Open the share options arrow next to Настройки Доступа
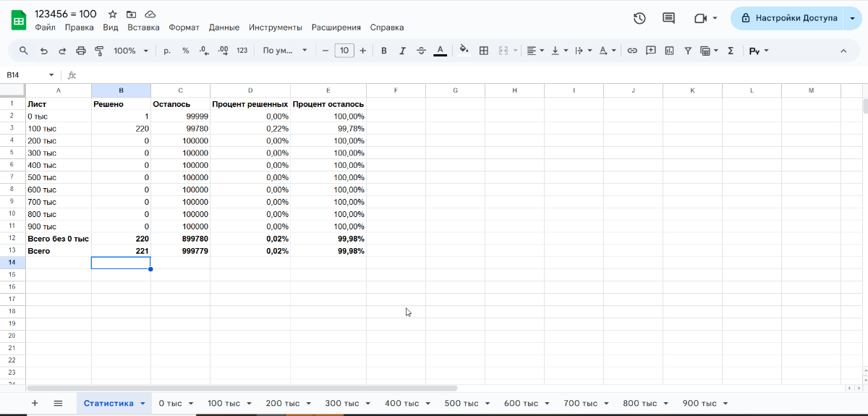 pos(853,18)
